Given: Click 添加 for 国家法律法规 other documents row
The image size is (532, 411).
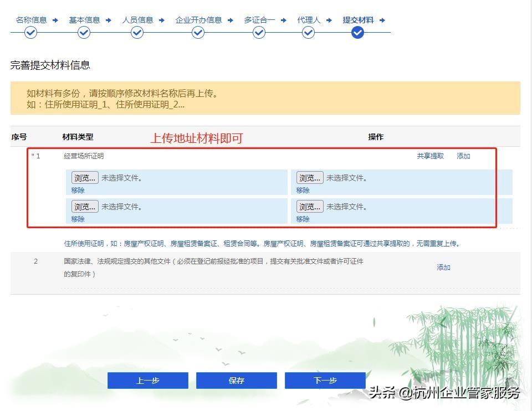Looking at the screenshot, I should [x=443, y=268].
